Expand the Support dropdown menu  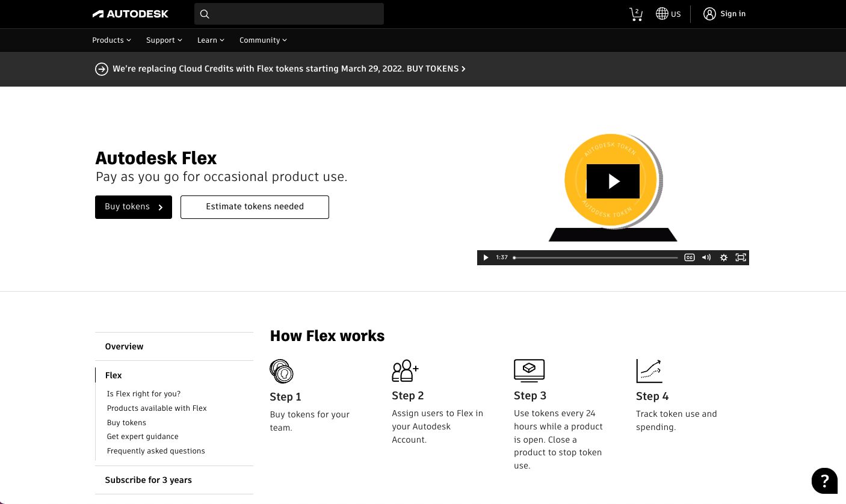(164, 40)
